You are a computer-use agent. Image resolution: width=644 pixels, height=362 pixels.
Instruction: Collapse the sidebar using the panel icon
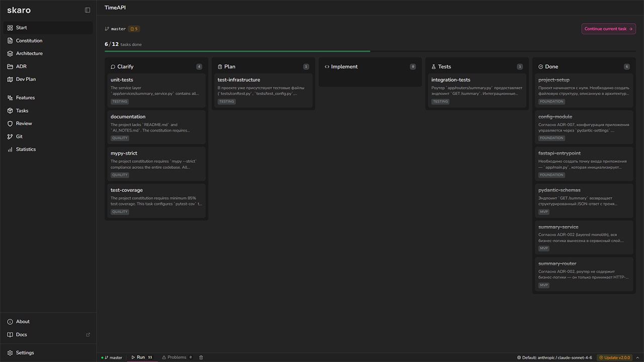click(88, 10)
